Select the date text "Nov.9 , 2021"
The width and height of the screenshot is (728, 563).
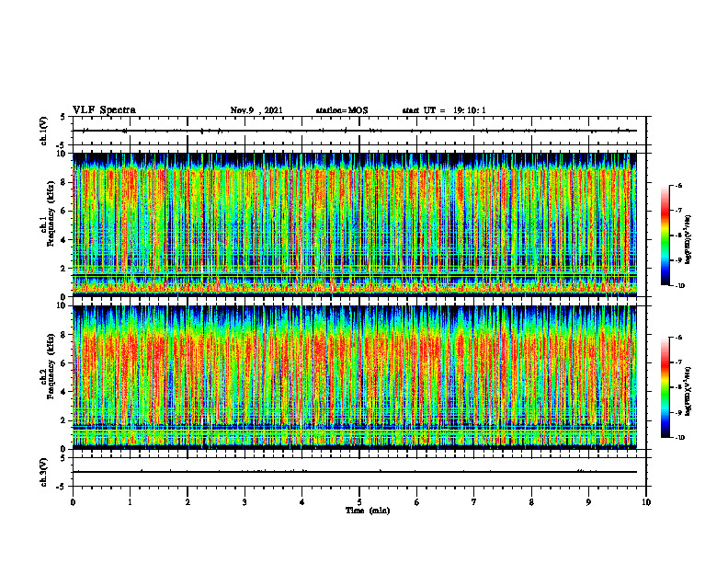coord(256,110)
